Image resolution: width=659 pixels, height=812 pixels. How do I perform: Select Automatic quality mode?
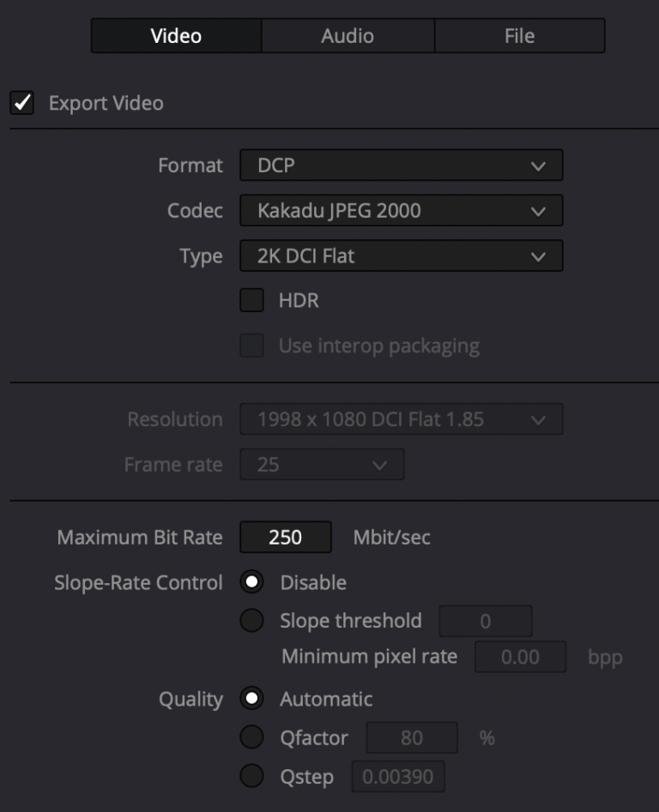click(x=253, y=699)
